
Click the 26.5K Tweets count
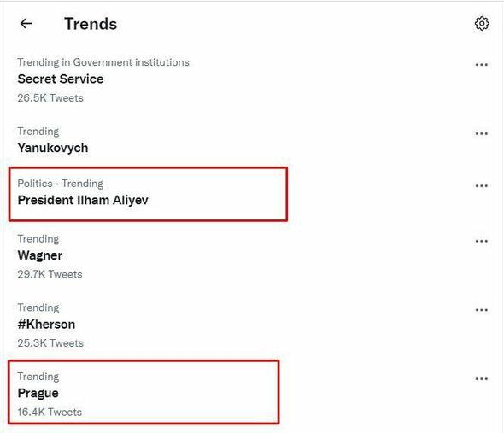[50, 98]
